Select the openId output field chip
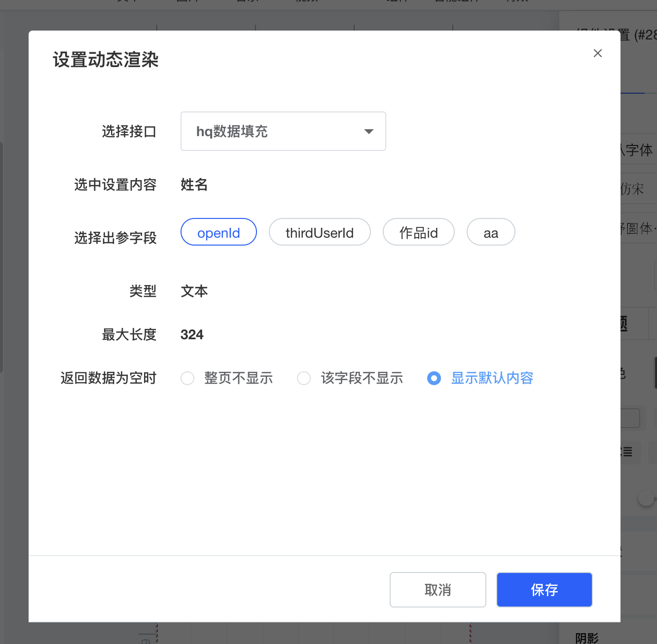 click(x=219, y=232)
